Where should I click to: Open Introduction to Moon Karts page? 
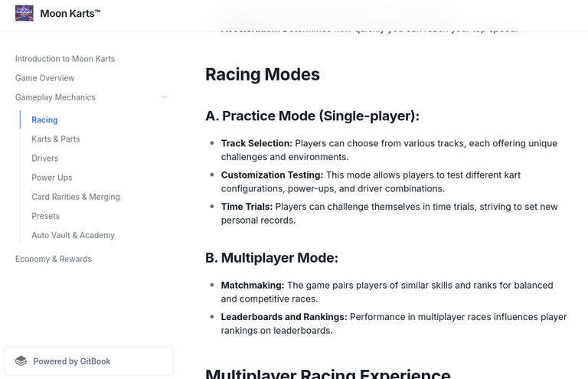(x=65, y=59)
